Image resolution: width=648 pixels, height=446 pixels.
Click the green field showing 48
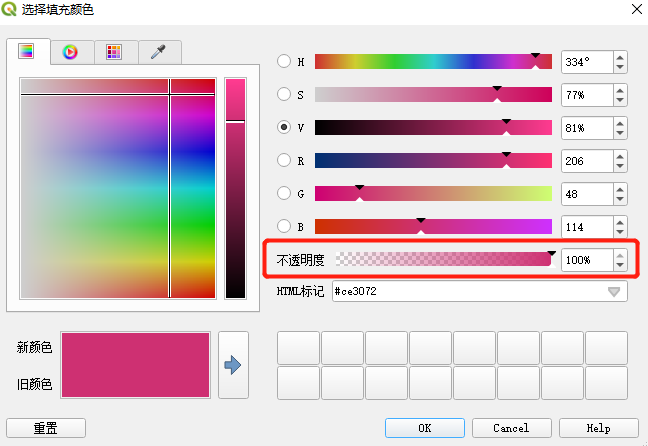point(587,194)
